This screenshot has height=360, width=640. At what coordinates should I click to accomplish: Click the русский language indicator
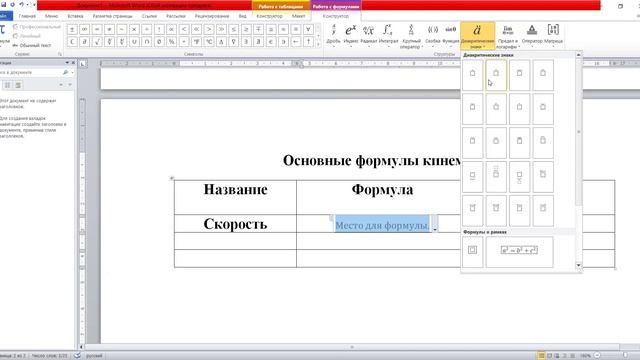click(x=94, y=356)
